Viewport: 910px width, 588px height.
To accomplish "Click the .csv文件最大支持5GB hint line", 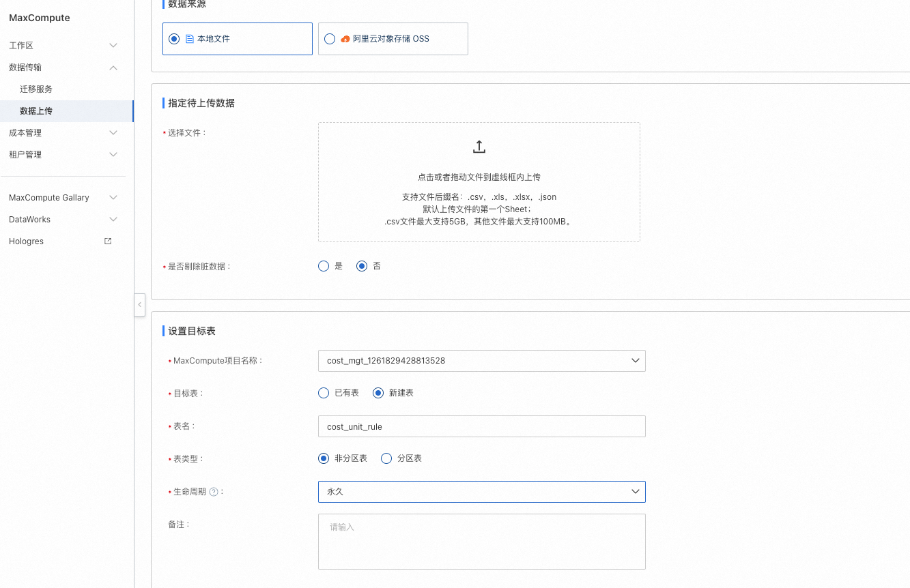I will pos(479,222).
